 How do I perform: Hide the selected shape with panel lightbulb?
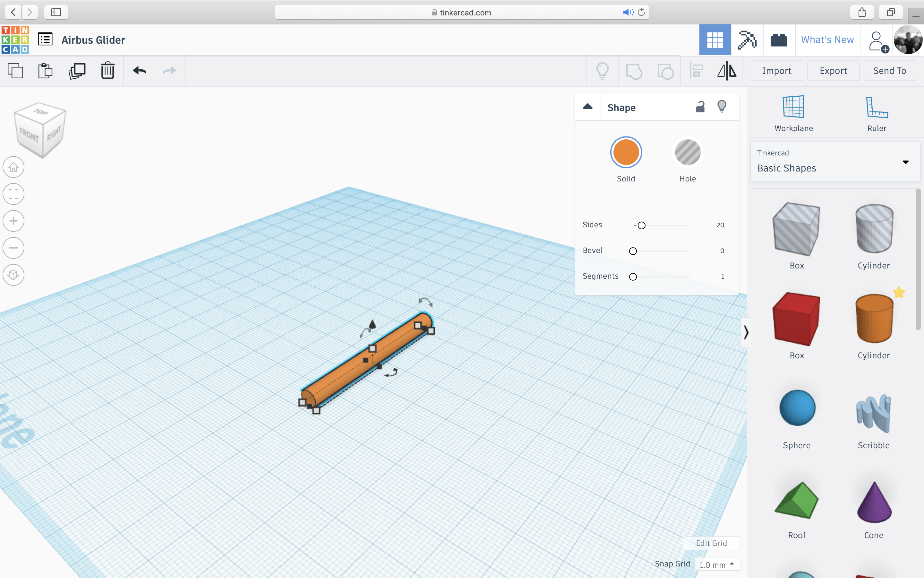(x=722, y=106)
